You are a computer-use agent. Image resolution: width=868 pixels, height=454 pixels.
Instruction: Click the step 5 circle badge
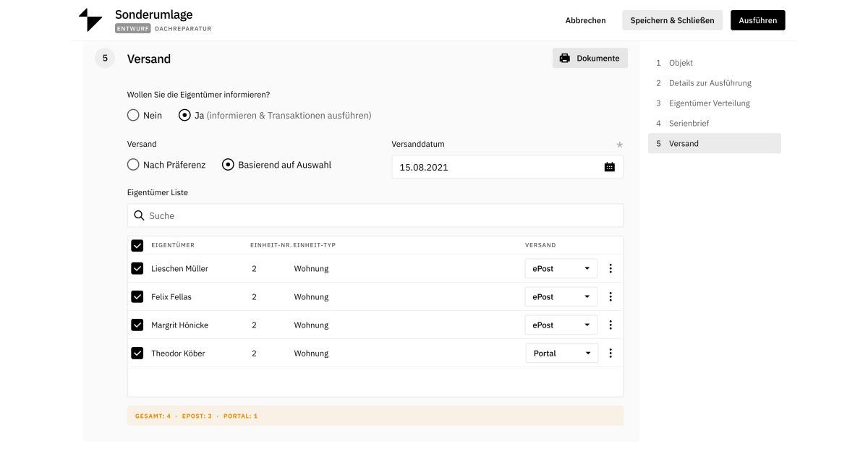pos(105,59)
